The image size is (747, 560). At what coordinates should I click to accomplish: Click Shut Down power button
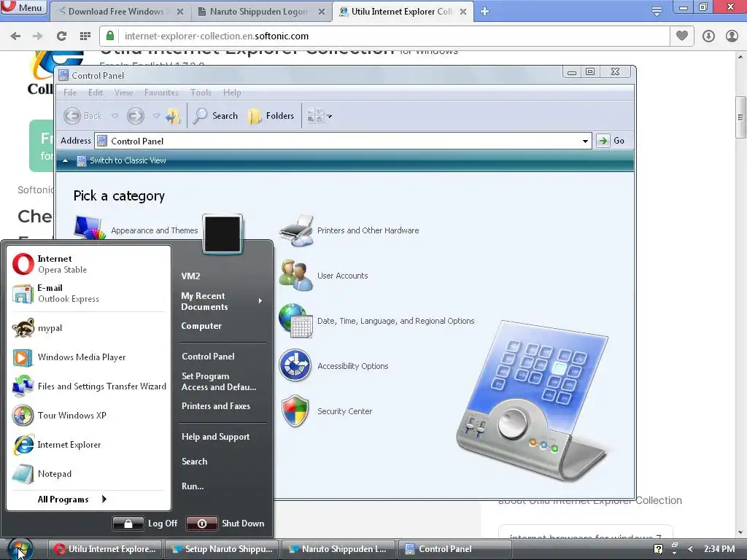coord(202,524)
